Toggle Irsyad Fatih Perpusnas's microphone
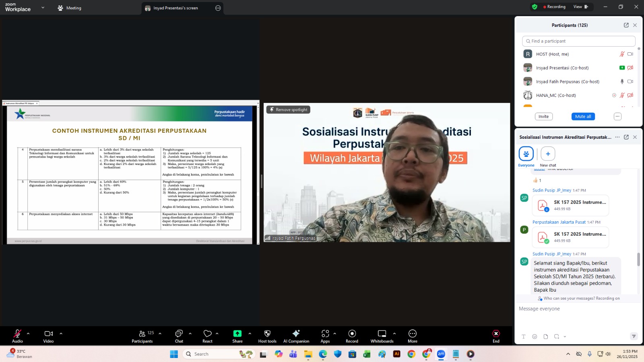Screen dimensions: 644x362 pyautogui.click(x=622, y=81)
